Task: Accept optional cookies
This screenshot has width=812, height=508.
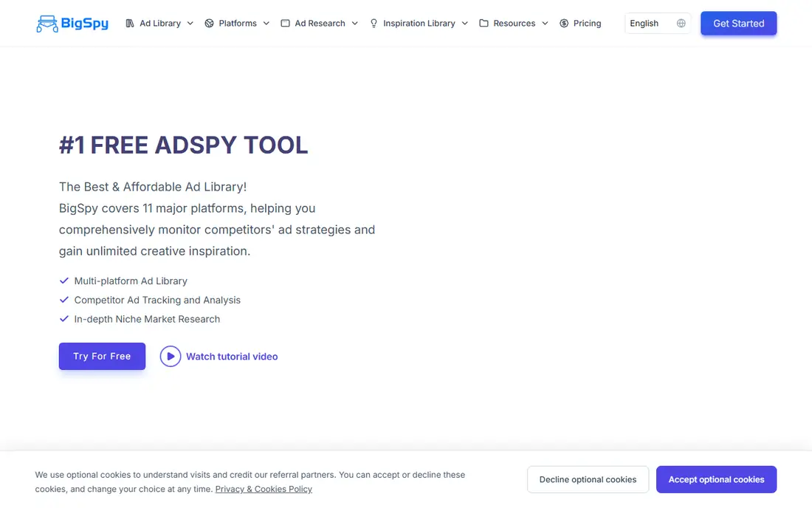Action: [x=716, y=479]
